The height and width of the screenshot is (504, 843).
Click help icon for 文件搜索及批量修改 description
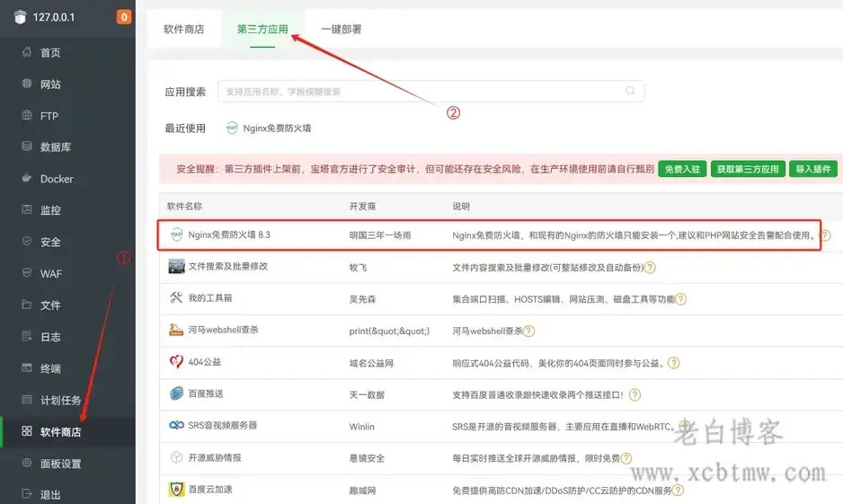(650, 267)
